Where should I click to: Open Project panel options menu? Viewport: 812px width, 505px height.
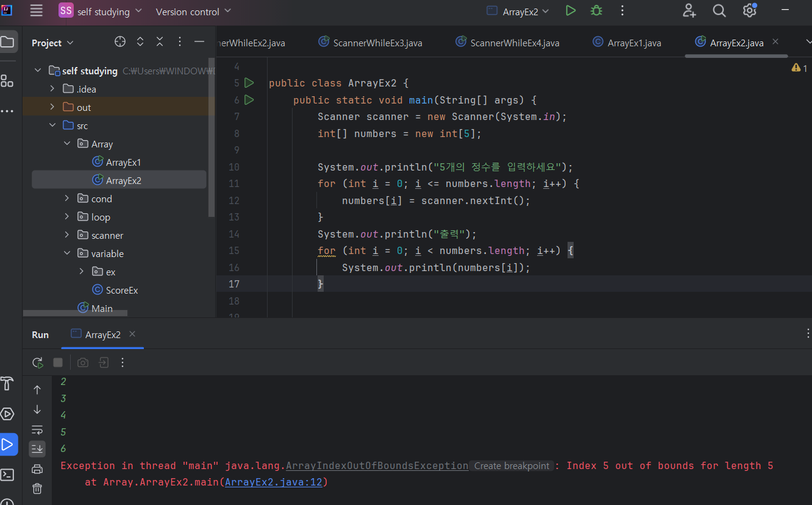[x=179, y=41]
